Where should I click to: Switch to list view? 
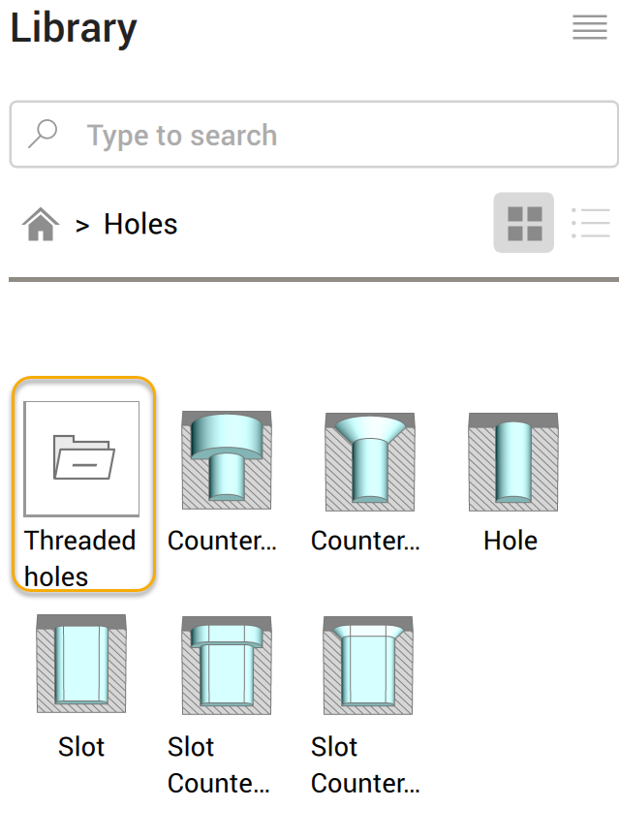(590, 223)
